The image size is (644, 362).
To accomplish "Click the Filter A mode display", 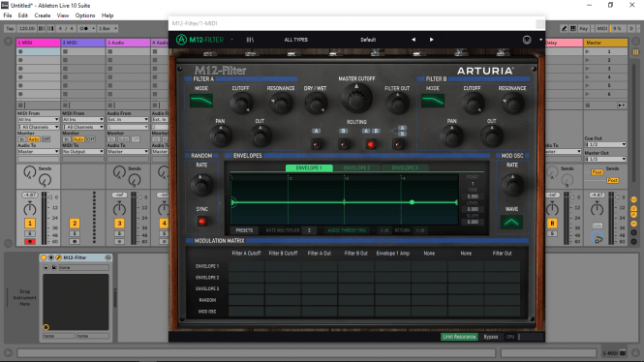I will (201, 101).
